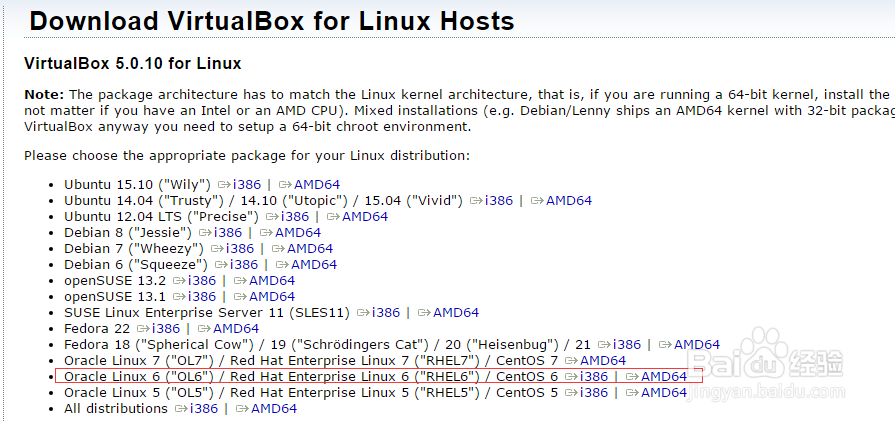
Task: Select Debian 6 Squeeze AMD64 download
Action: [314, 264]
